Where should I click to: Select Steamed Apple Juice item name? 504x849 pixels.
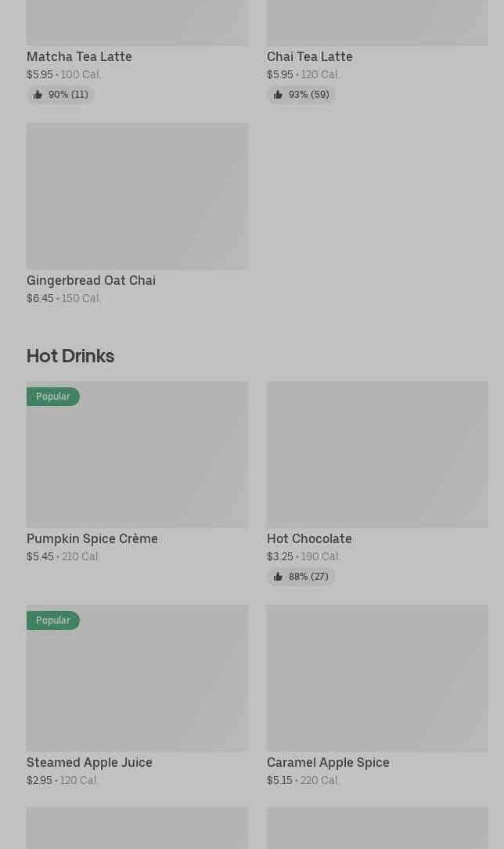89,762
